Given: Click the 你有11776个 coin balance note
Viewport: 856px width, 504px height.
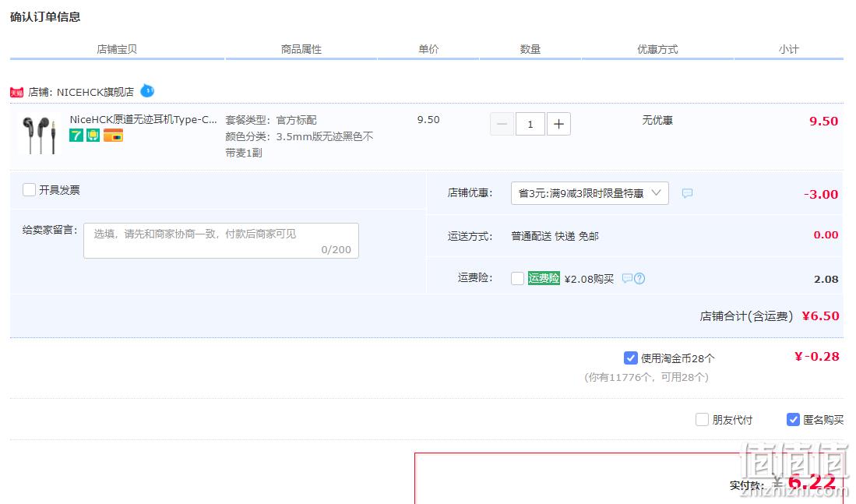Looking at the screenshot, I should coord(646,377).
